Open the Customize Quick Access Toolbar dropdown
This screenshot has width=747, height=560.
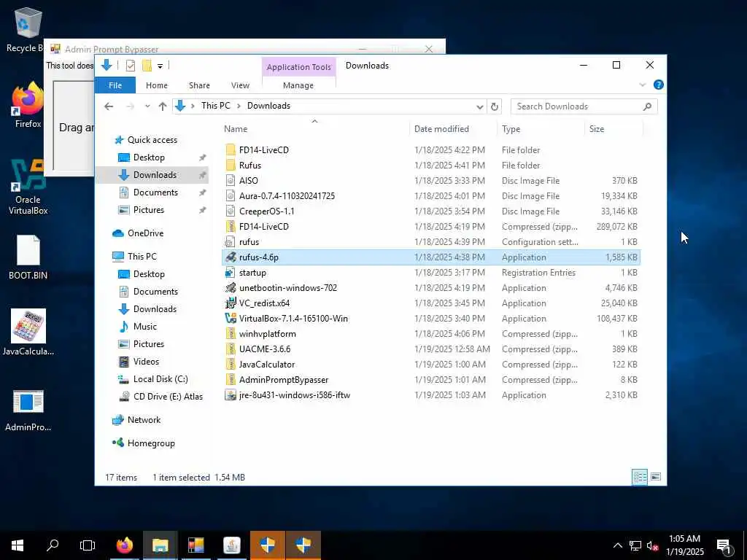click(160, 66)
